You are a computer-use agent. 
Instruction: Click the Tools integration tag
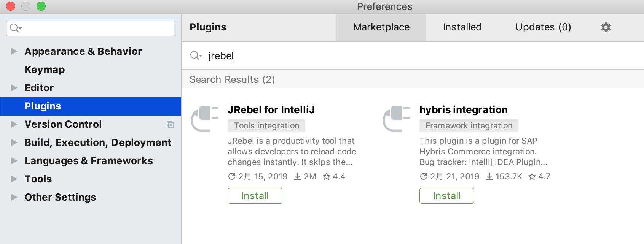266,125
